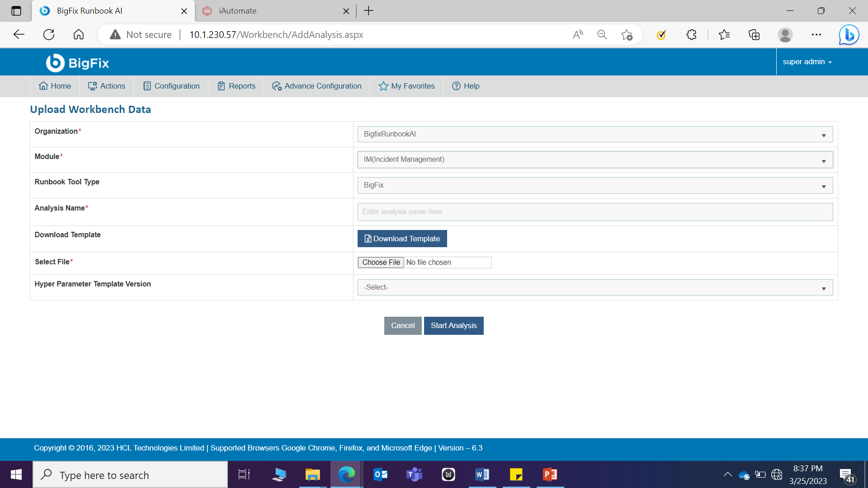Click the zoom magnifier icon in address bar

pos(602,35)
